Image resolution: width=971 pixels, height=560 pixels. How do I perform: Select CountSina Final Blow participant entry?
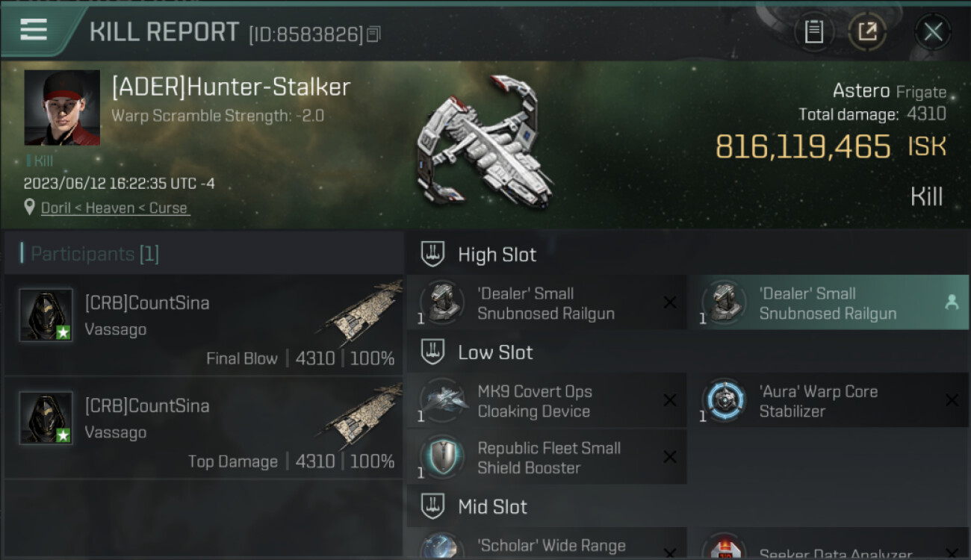point(203,326)
